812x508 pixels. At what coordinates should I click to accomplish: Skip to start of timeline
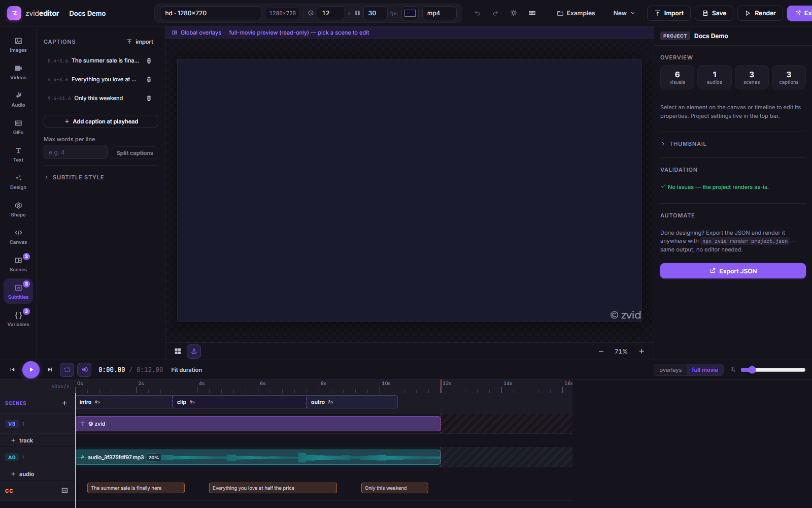(12, 370)
